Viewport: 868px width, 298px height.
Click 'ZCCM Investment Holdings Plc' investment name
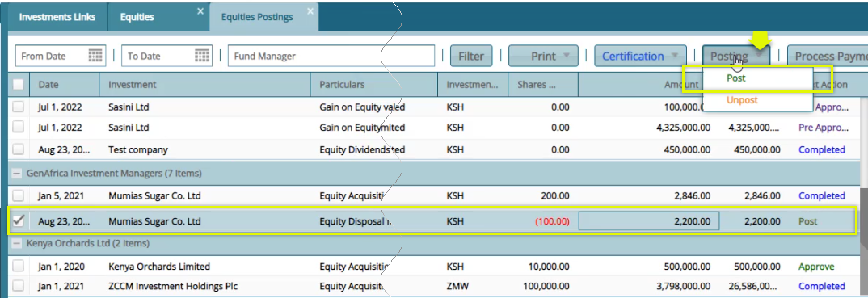(x=173, y=286)
